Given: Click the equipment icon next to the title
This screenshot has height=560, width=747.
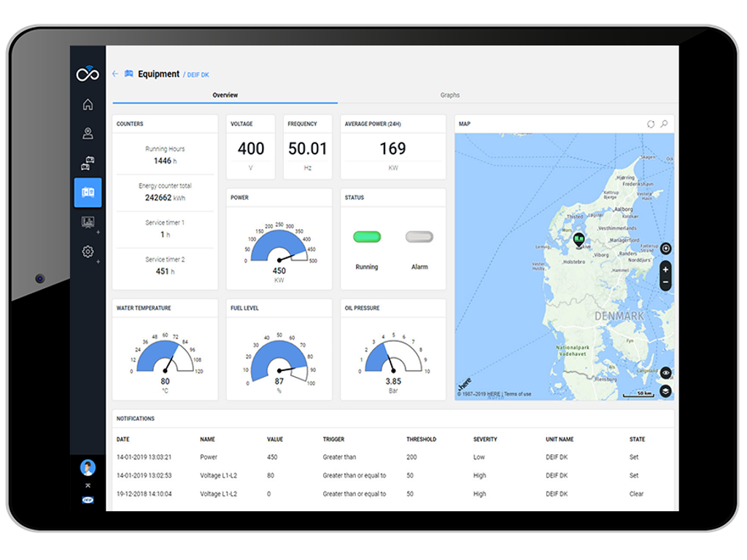Looking at the screenshot, I should pos(128,74).
